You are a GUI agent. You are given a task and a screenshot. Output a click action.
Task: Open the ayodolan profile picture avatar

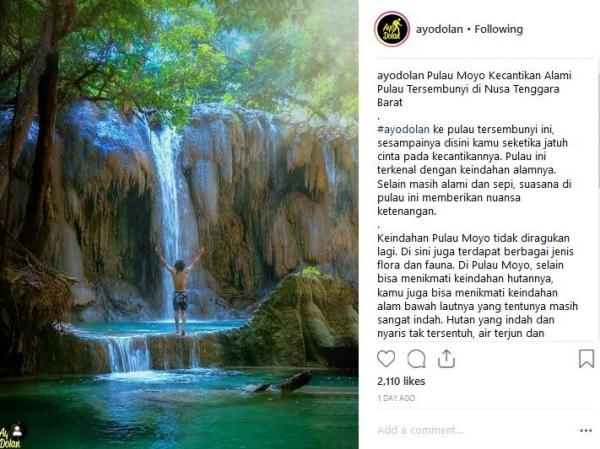(x=392, y=29)
